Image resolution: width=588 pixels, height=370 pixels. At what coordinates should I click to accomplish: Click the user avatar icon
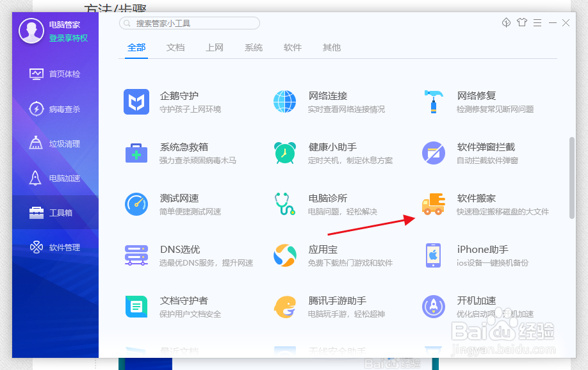tap(31, 31)
